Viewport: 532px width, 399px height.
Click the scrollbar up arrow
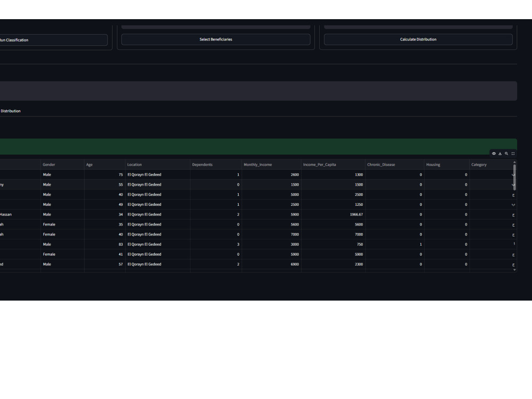coord(514,162)
